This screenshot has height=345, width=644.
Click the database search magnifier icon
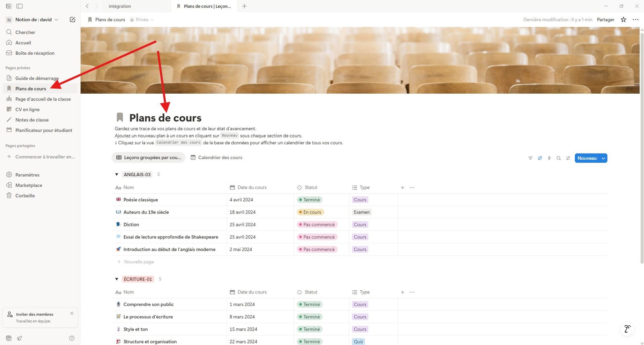tap(559, 158)
